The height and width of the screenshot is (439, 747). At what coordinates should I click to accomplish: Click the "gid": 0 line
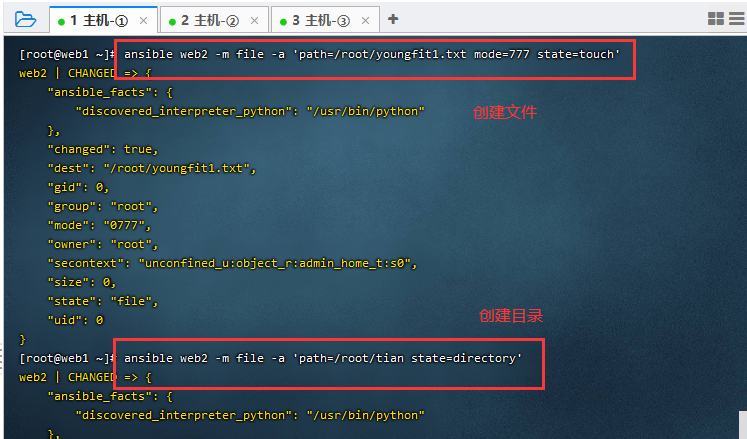click(x=78, y=187)
